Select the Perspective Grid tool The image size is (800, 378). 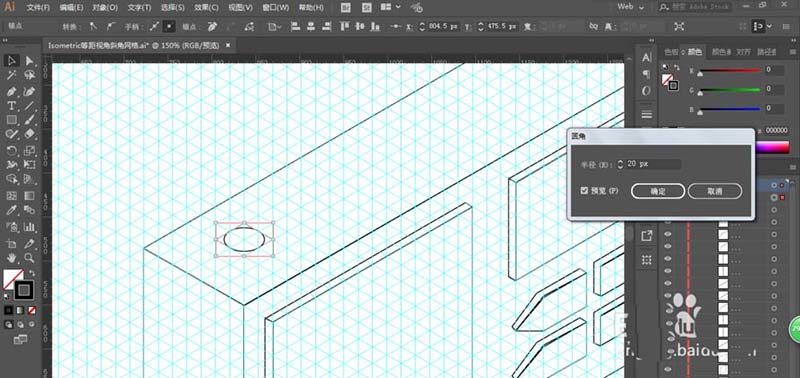[30, 179]
